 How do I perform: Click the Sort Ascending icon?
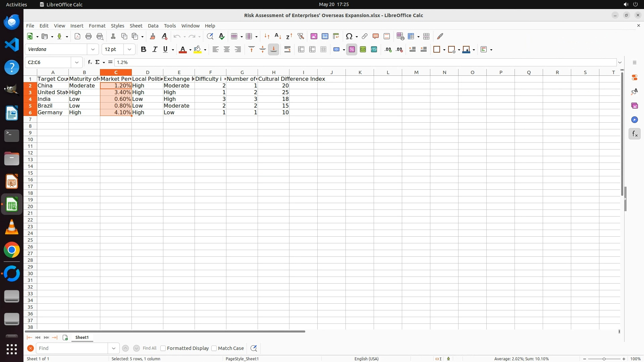(278, 36)
